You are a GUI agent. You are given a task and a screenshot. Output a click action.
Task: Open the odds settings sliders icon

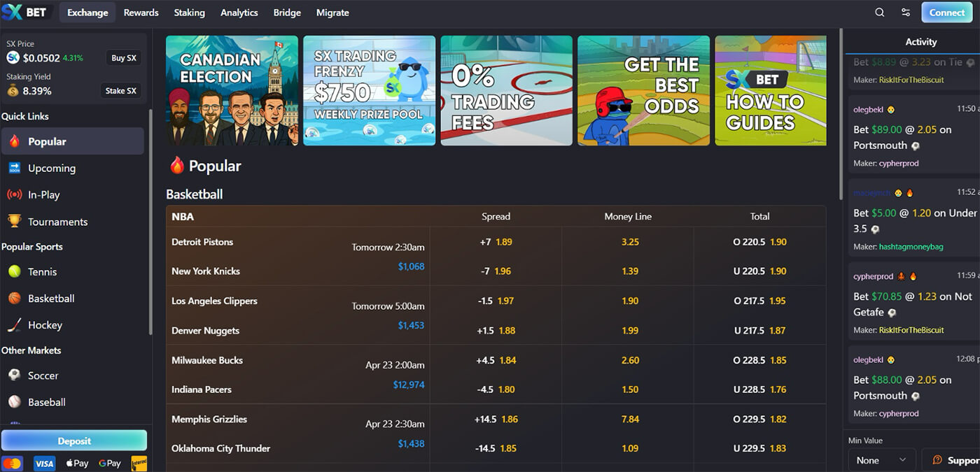pyautogui.click(x=906, y=13)
